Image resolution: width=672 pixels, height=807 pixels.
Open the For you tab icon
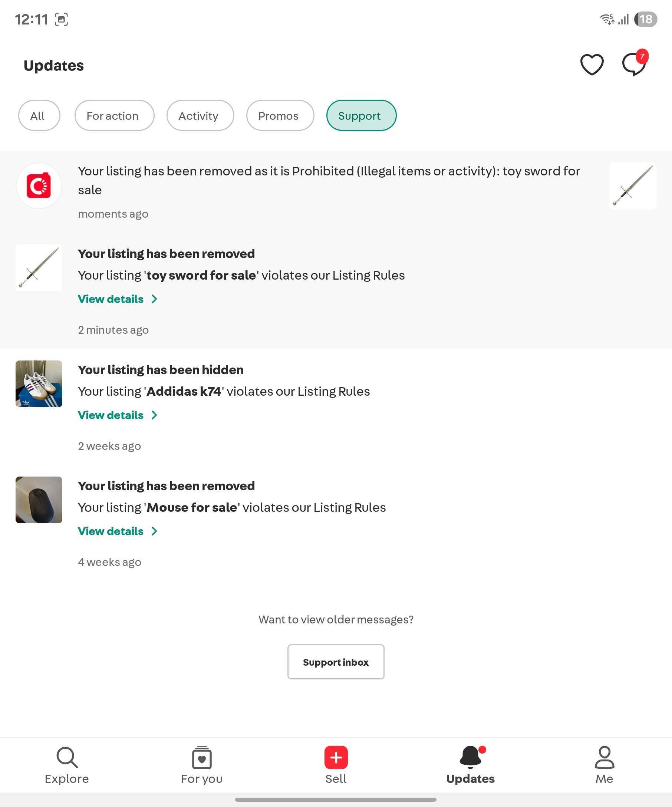[202, 757]
